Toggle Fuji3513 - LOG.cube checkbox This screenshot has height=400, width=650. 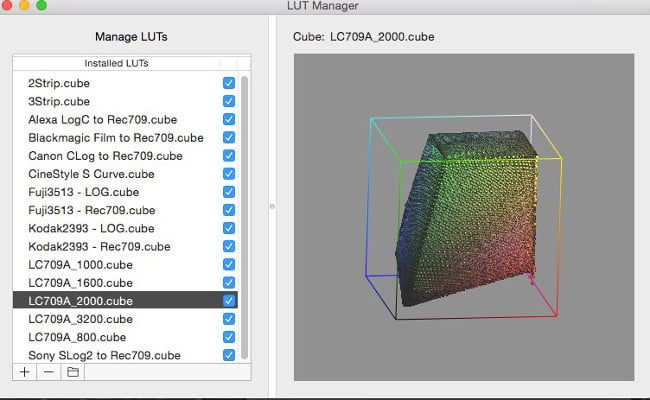click(229, 192)
